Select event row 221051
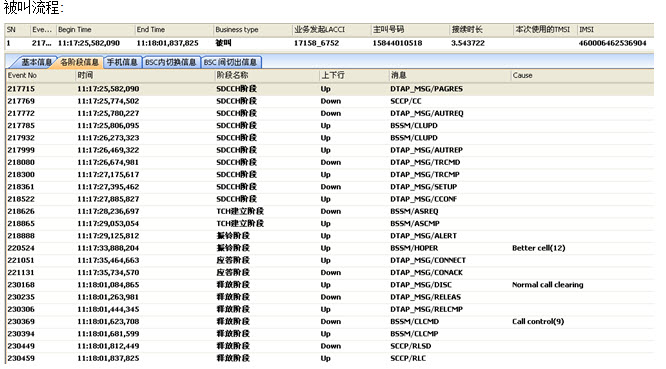 (330, 260)
